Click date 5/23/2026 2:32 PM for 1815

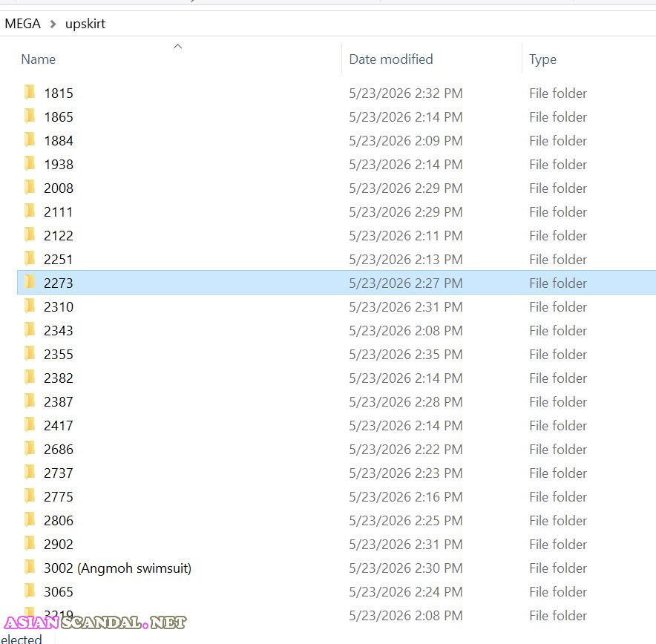pyautogui.click(x=406, y=93)
